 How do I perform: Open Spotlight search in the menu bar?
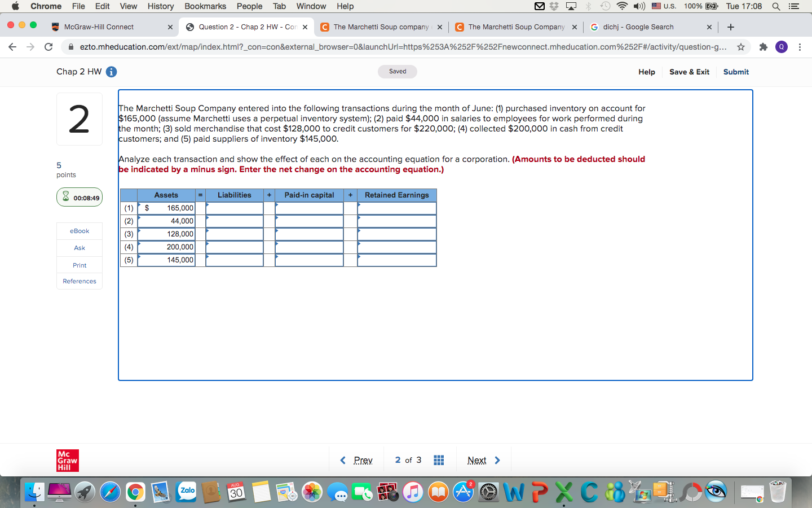(x=776, y=6)
